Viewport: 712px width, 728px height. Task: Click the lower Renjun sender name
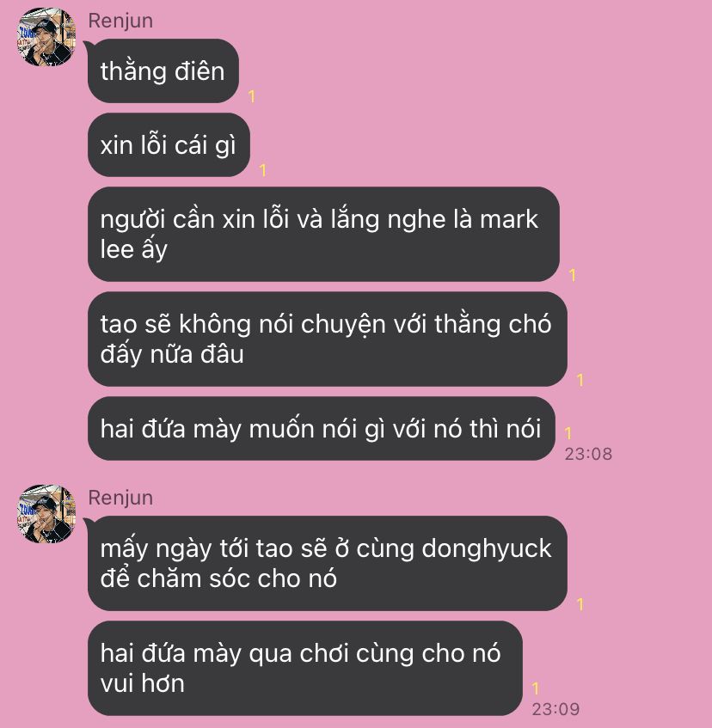click(120, 498)
